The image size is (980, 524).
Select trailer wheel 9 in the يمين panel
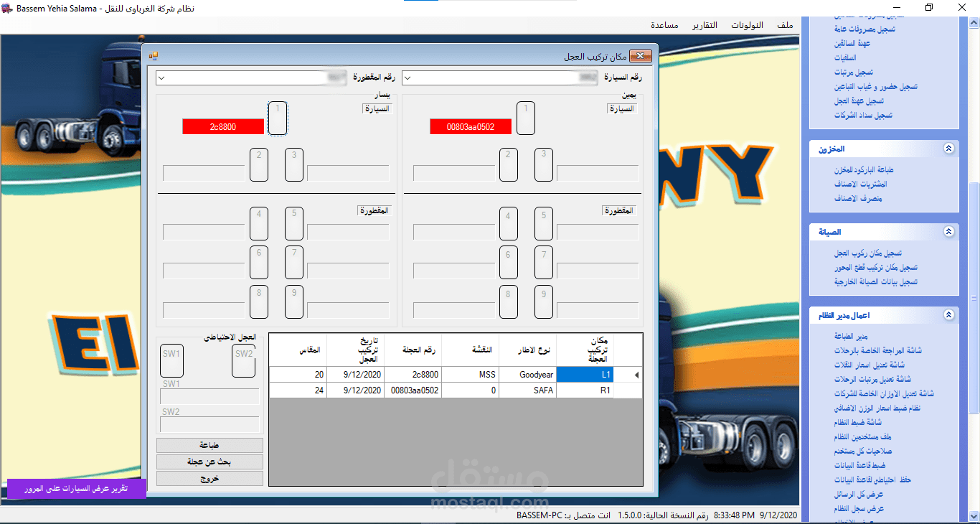(544, 301)
